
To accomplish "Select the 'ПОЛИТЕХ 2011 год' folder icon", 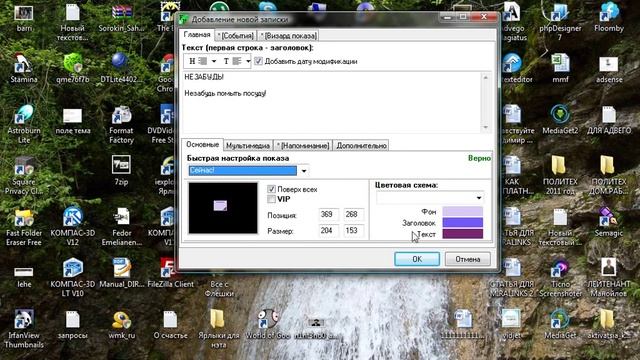I will [x=560, y=176].
